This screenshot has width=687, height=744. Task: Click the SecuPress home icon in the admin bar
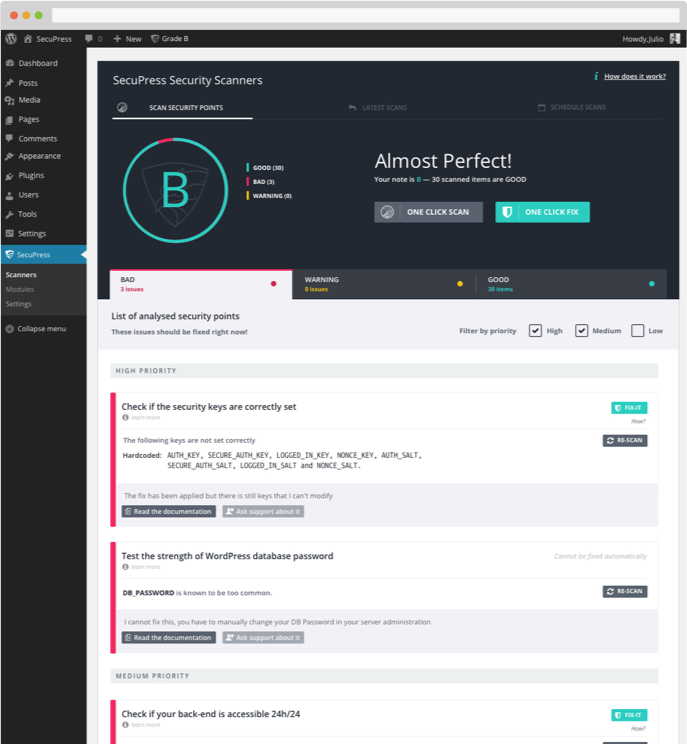[28, 39]
